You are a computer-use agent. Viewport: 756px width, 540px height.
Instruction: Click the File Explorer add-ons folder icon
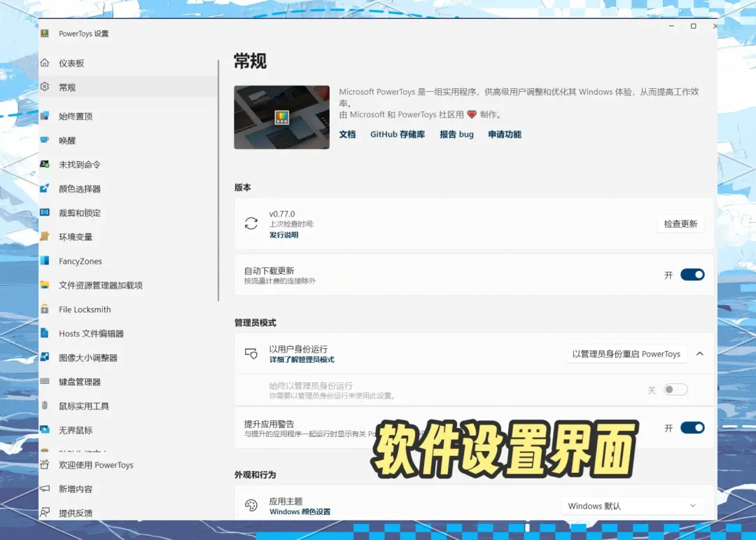pyautogui.click(x=45, y=285)
